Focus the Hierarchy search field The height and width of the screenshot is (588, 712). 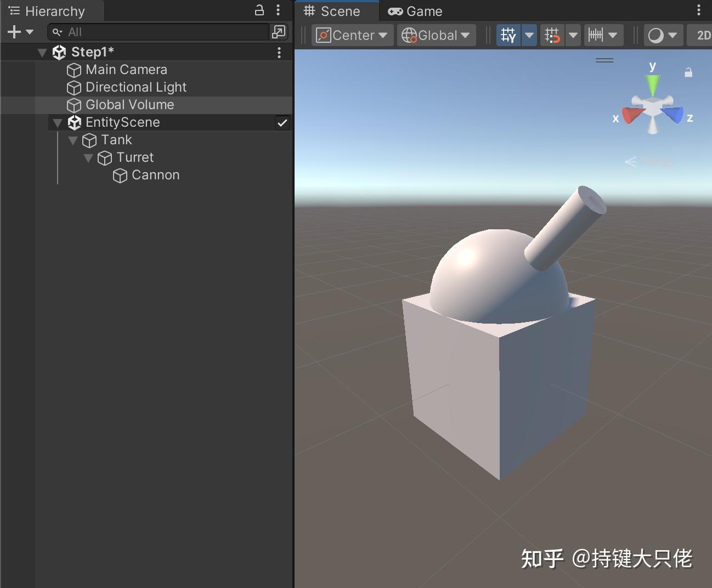[159, 32]
